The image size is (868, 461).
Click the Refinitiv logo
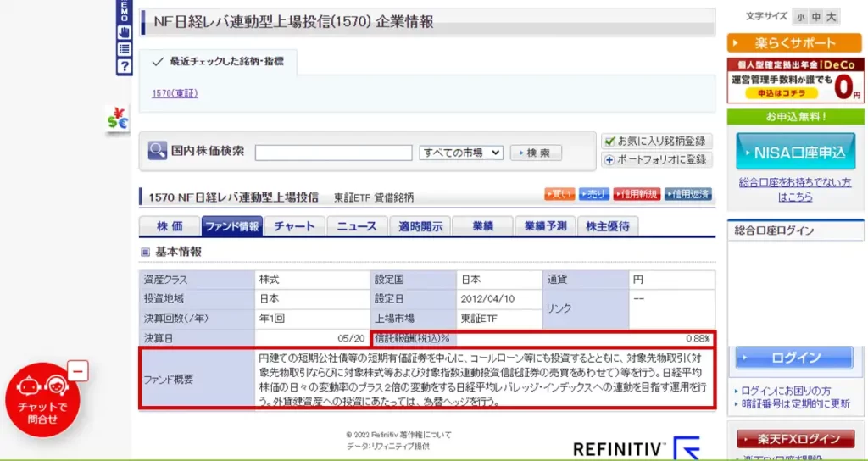[637, 448]
